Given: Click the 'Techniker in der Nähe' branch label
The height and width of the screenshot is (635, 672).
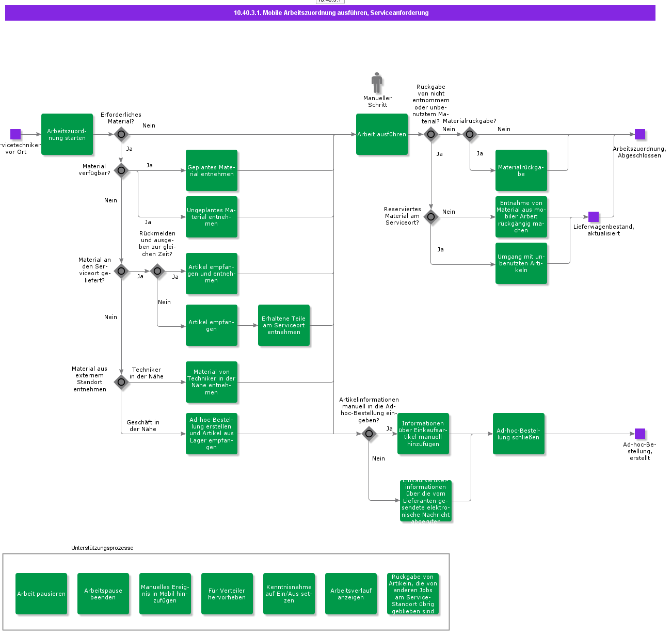Looking at the screenshot, I should coord(147,373).
